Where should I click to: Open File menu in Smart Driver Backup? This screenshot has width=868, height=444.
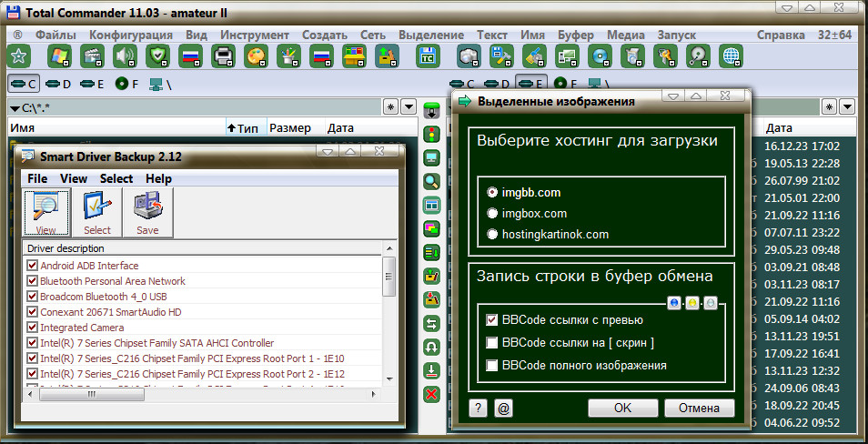pos(37,179)
